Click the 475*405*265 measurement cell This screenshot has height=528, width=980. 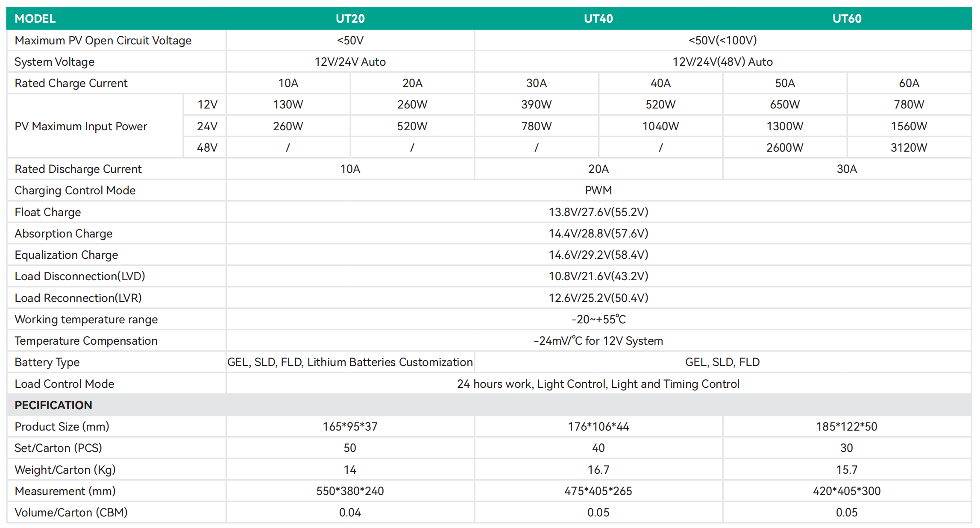click(598, 491)
